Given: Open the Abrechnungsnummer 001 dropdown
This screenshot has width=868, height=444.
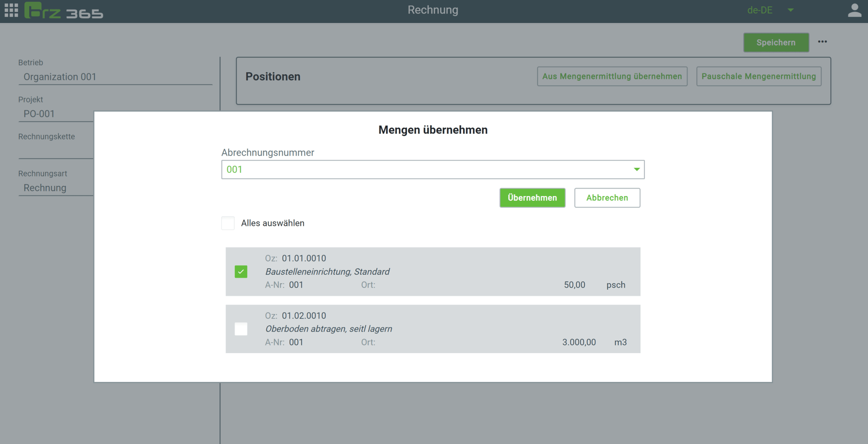Looking at the screenshot, I should 433,169.
